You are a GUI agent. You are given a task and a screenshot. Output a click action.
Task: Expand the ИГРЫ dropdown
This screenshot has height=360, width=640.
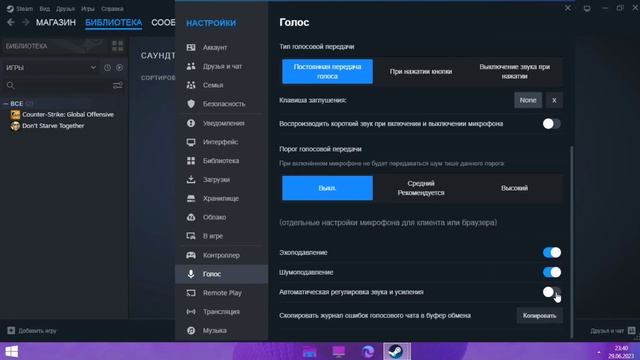pos(51,67)
